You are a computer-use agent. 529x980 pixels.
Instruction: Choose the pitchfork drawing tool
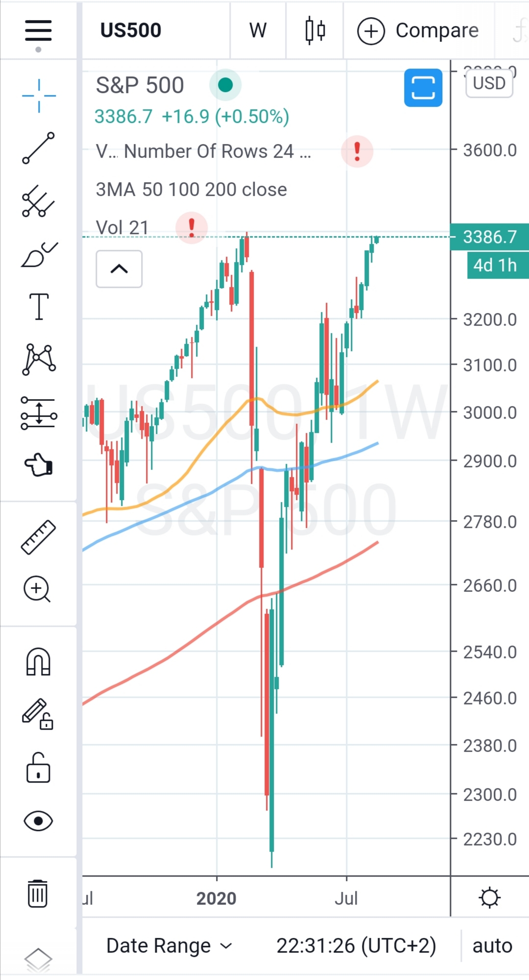[38, 201]
